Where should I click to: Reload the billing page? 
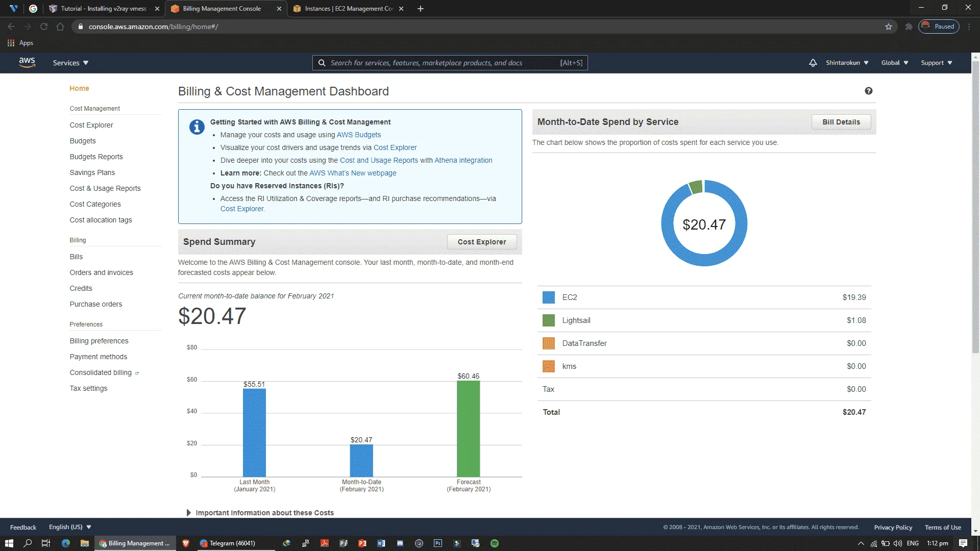pos(44,27)
